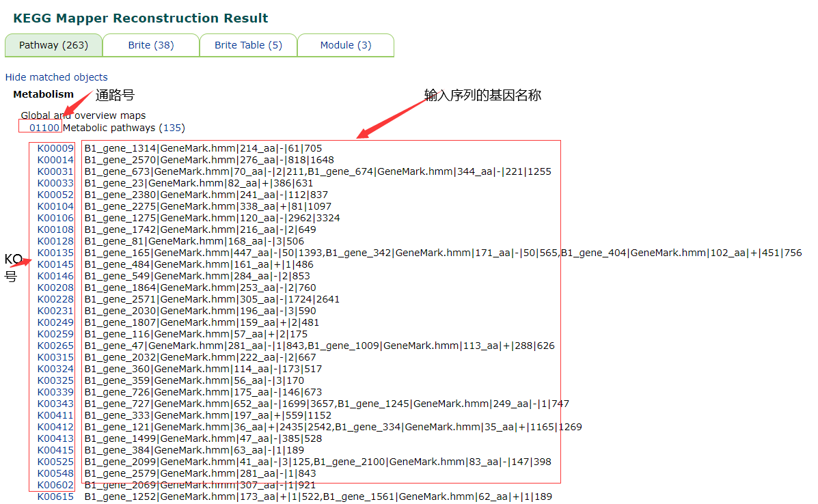Select gene text B1_gene_549 row
Image resolution: width=818 pixels, height=504 pixels.
tap(197, 276)
